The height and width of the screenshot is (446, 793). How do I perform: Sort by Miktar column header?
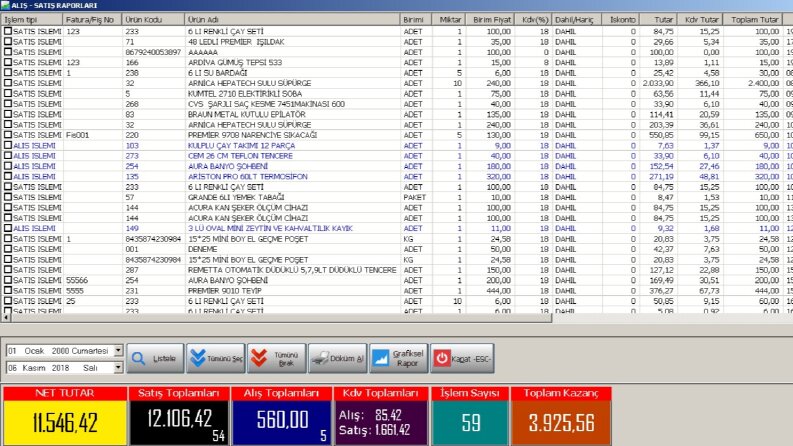coord(449,19)
